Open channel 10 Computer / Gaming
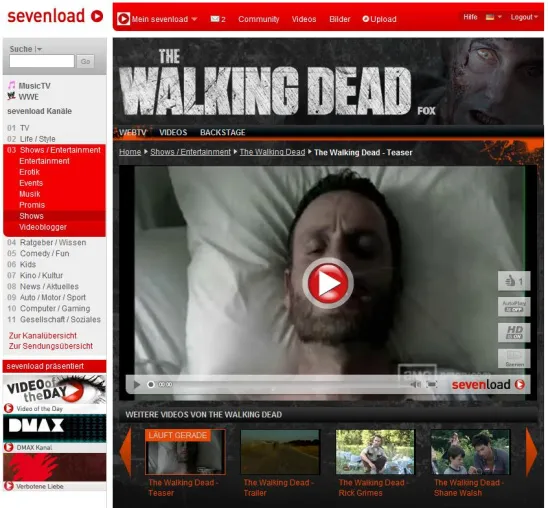This screenshot has width=548, height=508. [49, 309]
